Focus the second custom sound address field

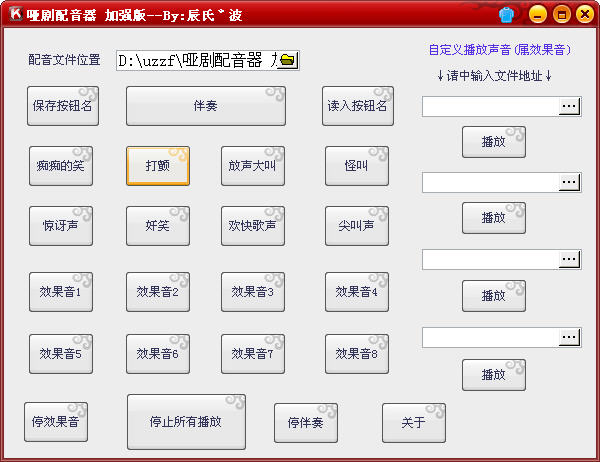[491, 183]
